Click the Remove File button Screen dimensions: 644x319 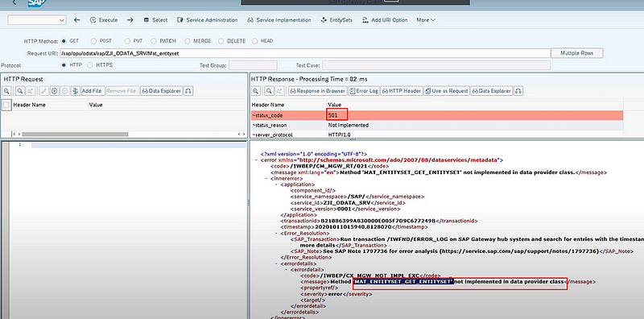(x=122, y=91)
